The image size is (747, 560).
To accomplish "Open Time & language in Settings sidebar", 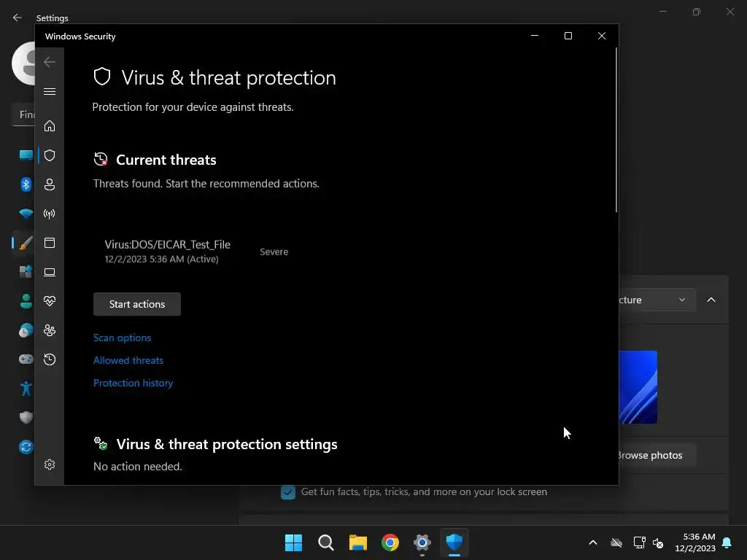I will coord(26,330).
